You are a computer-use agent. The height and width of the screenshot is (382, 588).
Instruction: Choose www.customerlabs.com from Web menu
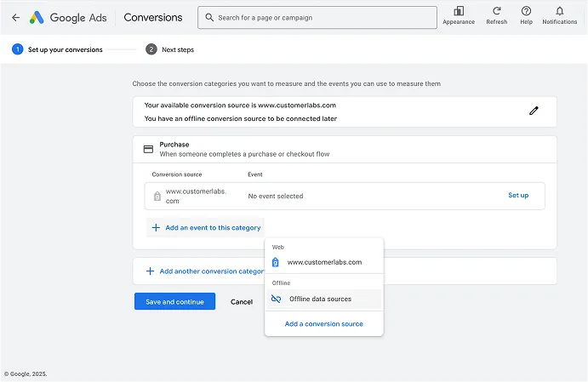[x=324, y=262]
